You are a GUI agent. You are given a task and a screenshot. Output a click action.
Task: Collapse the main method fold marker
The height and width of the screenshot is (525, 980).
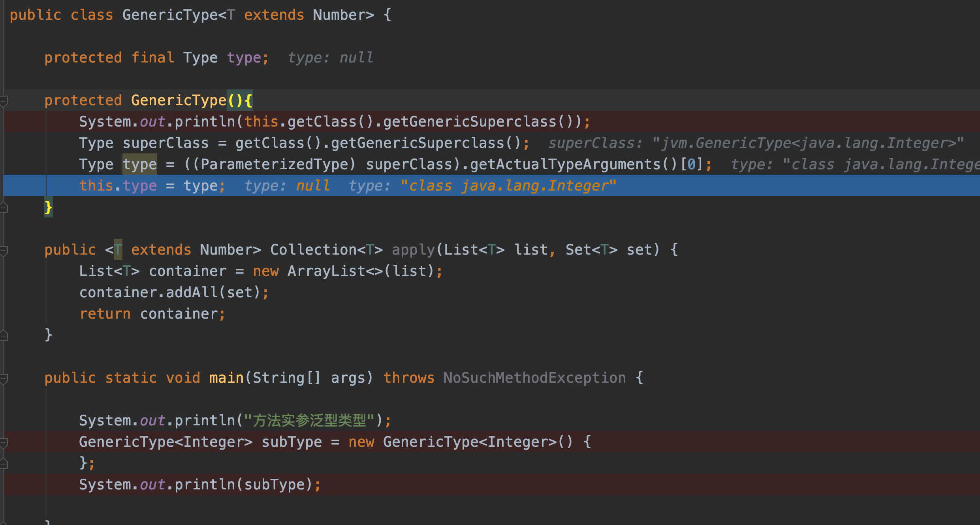(x=4, y=379)
